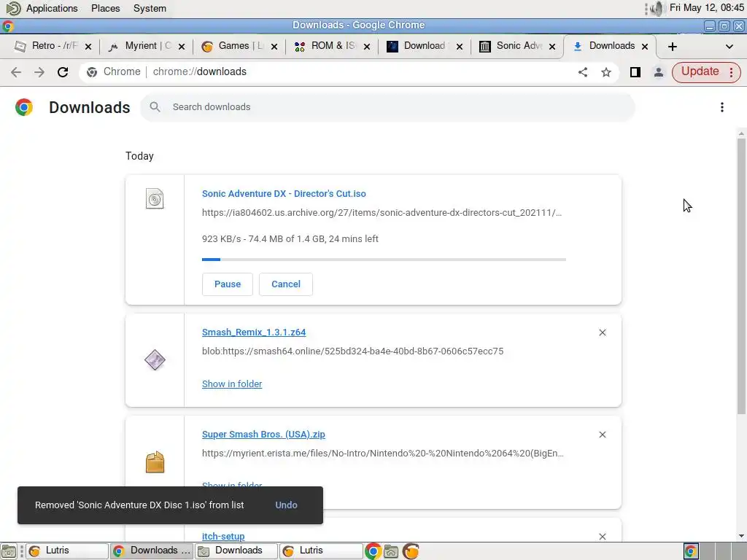Open the System menu
This screenshot has width=747, height=560.
[150, 9]
